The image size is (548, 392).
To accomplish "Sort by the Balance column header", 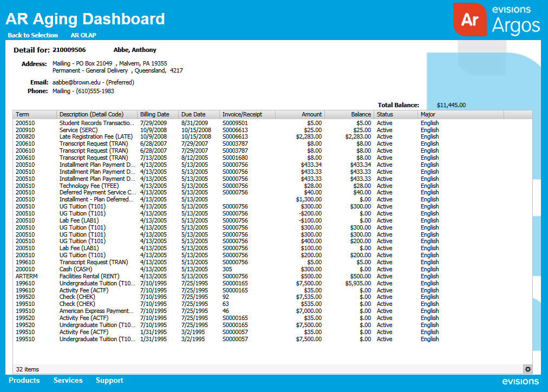I will [360, 114].
